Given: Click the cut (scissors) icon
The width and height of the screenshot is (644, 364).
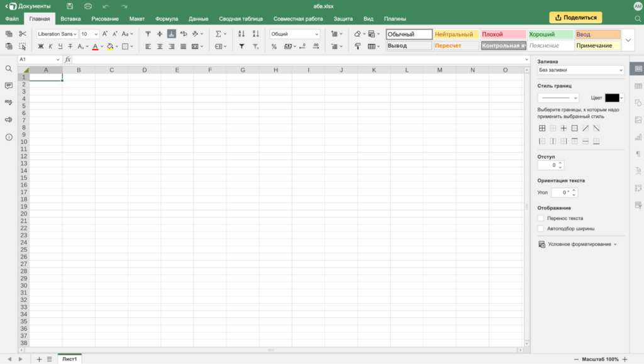Looking at the screenshot, I should tap(23, 34).
